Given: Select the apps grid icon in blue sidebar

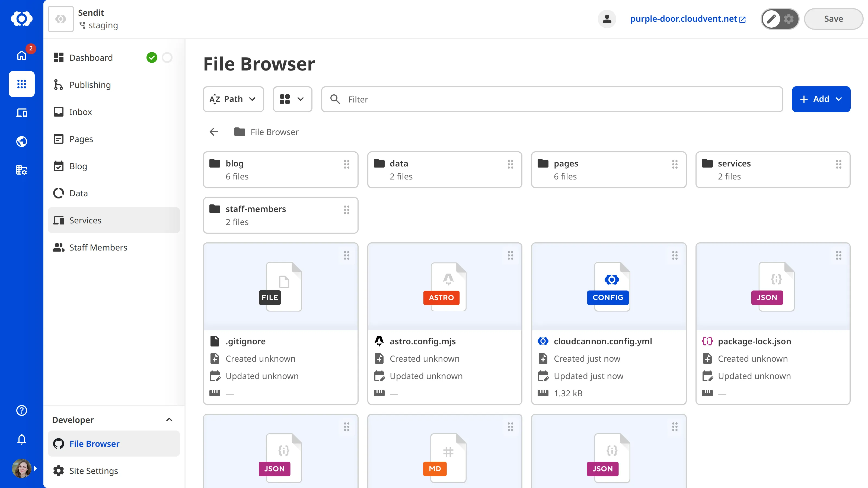Looking at the screenshot, I should [x=22, y=84].
